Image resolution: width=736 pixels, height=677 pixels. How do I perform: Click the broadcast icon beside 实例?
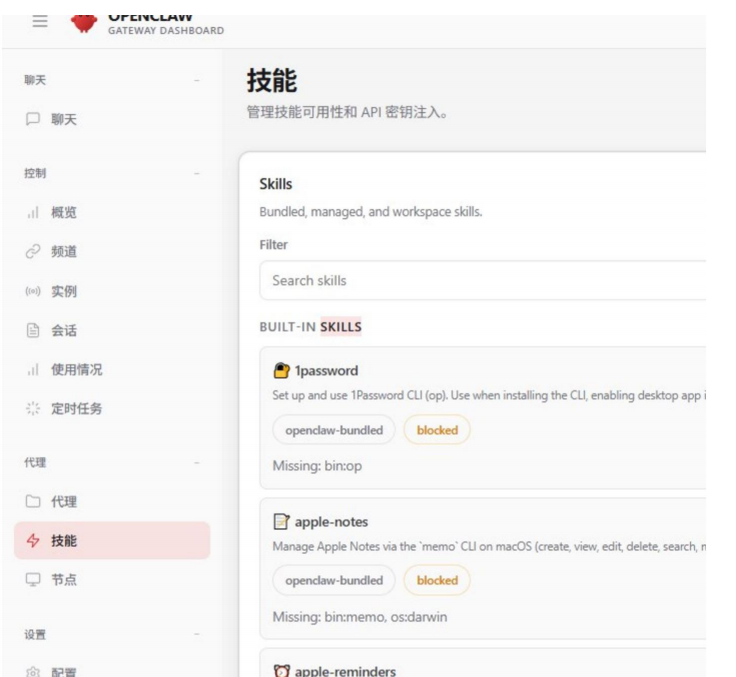[x=33, y=292]
